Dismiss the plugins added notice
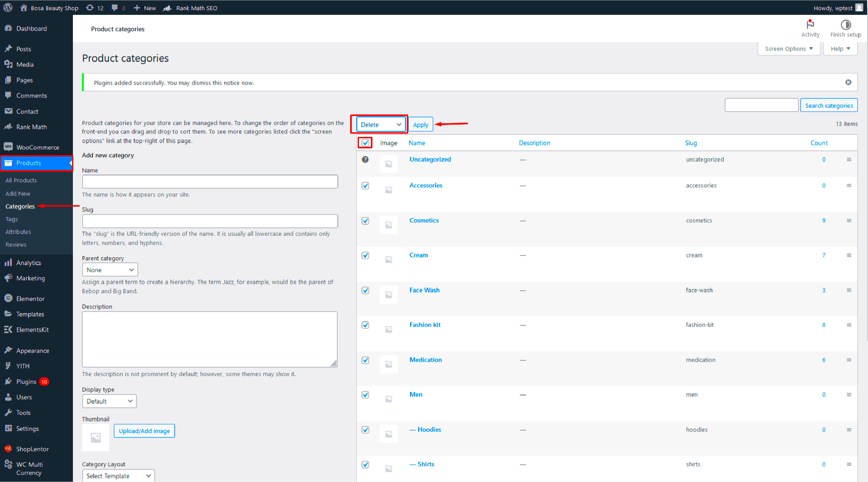Screen dimensions: 868x482 tap(848, 82)
